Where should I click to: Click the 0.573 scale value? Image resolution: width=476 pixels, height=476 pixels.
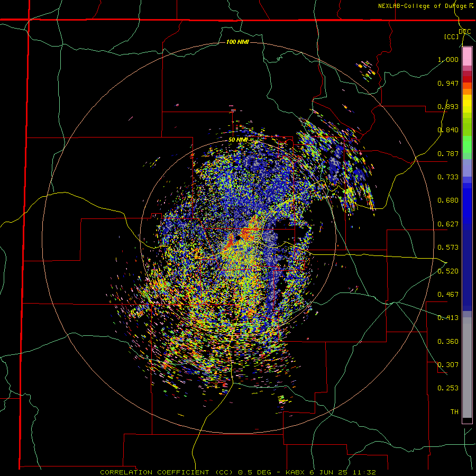pyautogui.click(x=448, y=248)
